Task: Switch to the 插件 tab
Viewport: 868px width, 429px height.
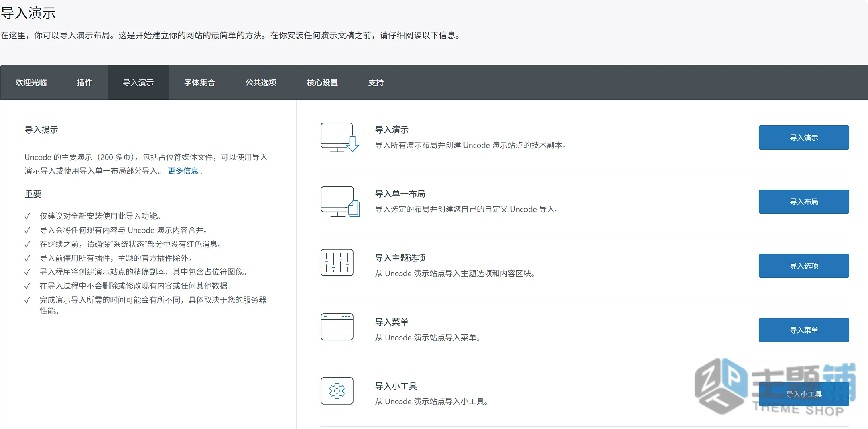Action: [x=84, y=83]
